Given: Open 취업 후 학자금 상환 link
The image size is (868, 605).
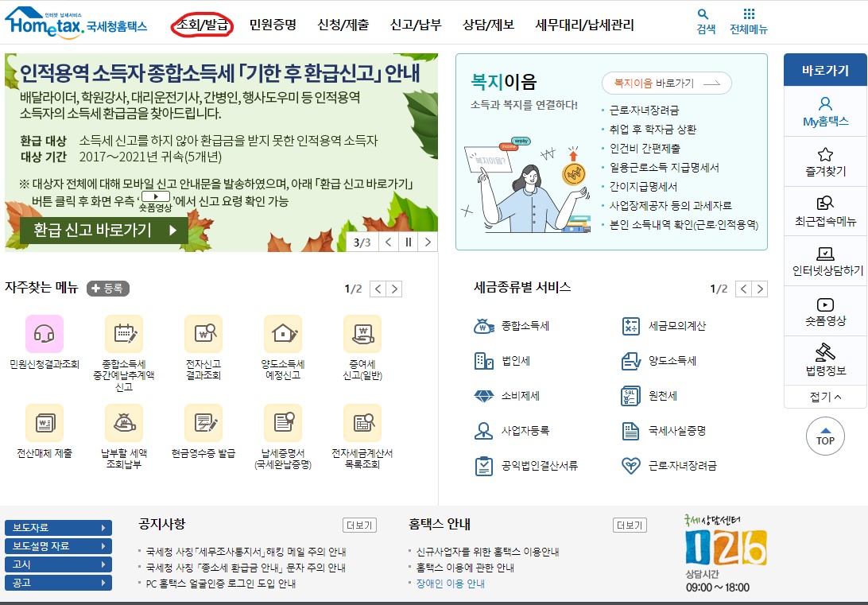Looking at the screenshot, I should click(x=653, y=130).
